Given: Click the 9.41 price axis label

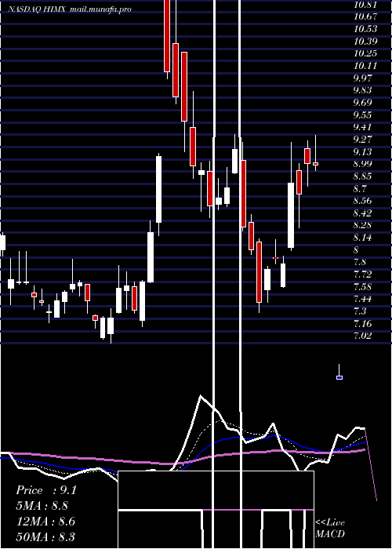Looking at the screenshot, I should click(363, 127).
